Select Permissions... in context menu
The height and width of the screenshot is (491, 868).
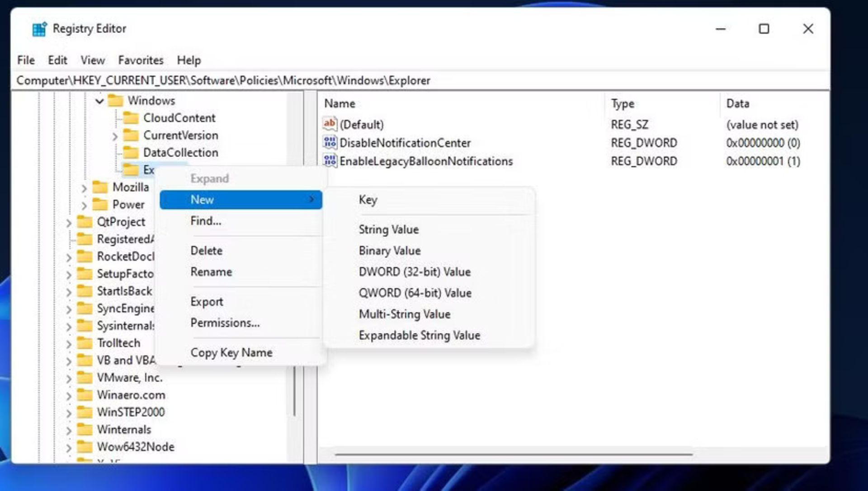click(225, 323)
